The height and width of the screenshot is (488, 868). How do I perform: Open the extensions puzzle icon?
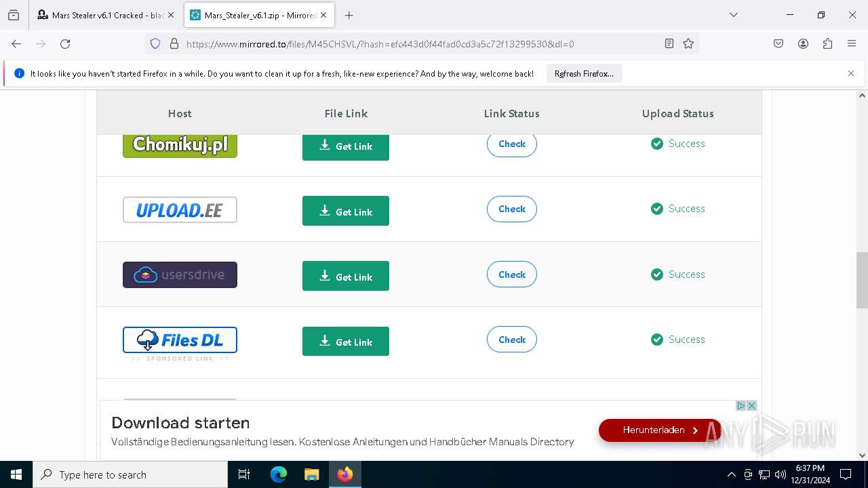(x=827, y=43)
